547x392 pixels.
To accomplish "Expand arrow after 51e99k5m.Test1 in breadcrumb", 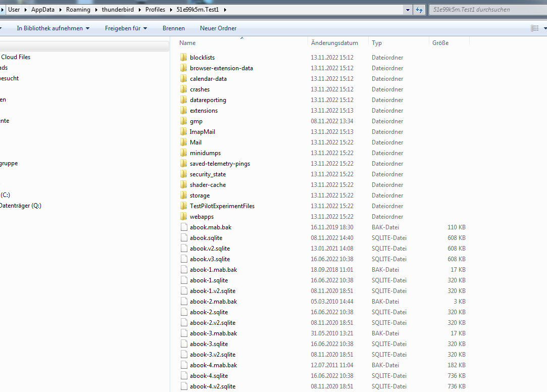I will point(225,10).
